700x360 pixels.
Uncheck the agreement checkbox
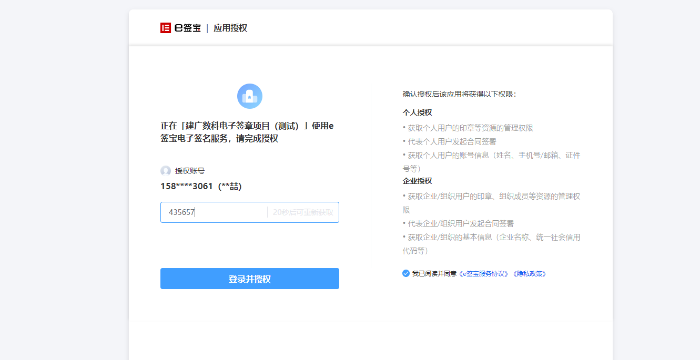pyautogui.click(x=406, y=273)
